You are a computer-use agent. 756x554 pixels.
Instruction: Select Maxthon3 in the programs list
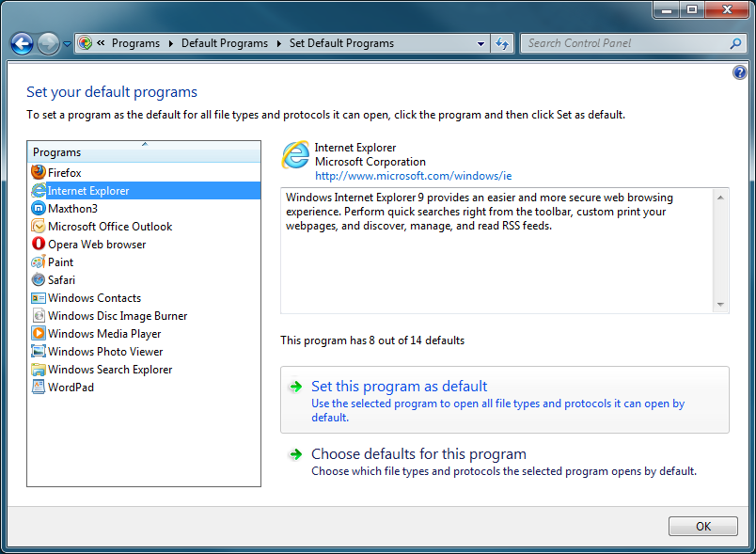coord(144,208)
